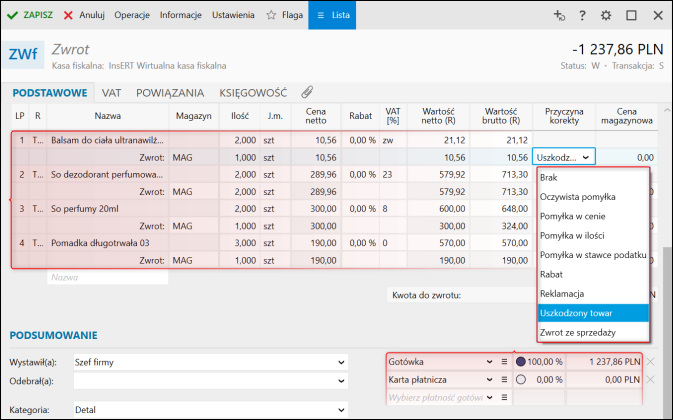Open the Przyczyna korekty dropdown arrow
Screen dimensions: 673x420
(x=586, y=157)
